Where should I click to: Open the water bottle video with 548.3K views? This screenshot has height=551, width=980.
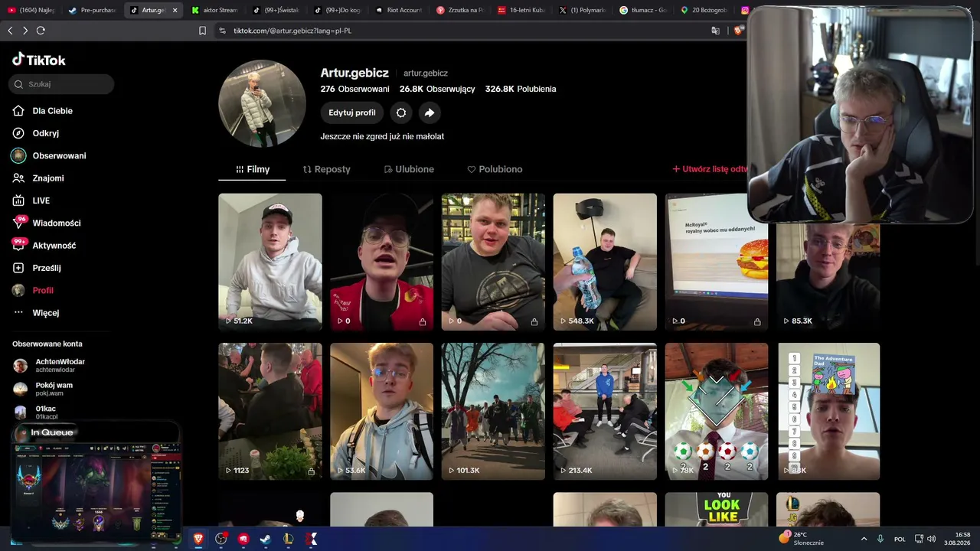pyautogui.click(x=605, y=262)
